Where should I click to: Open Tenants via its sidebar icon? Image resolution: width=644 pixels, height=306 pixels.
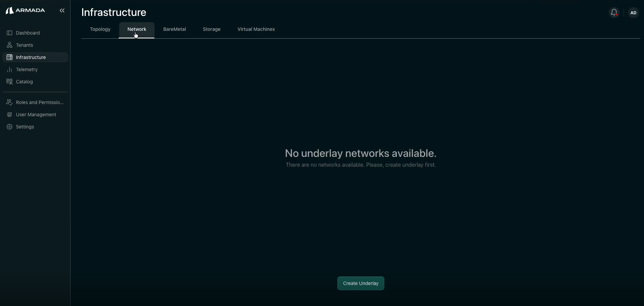pyautogui.click(x=9, y=45)
